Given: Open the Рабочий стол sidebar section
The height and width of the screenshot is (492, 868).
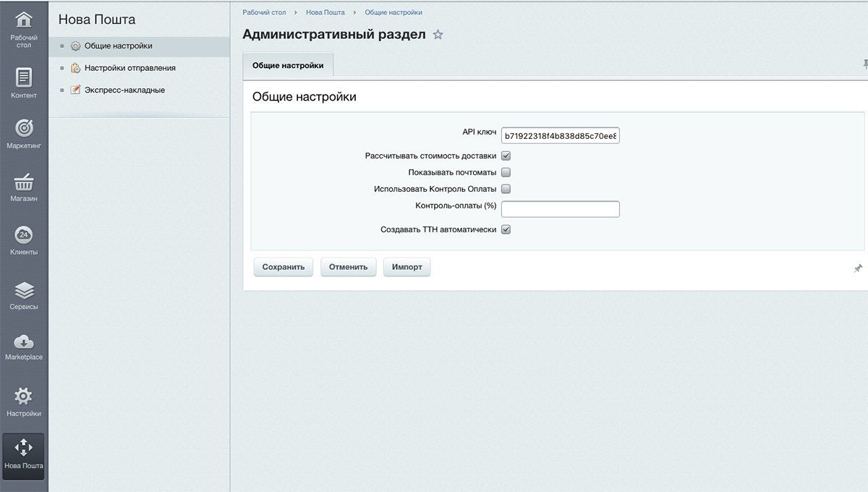Looking at the screenshot, I should click(24, 30).
